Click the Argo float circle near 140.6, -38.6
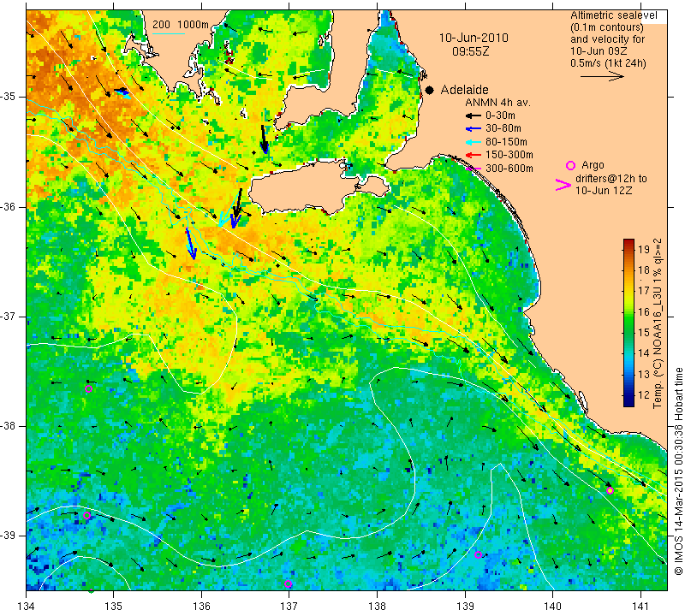Image resolution: width=685 pixels, height=616 pixels. coord(610,491)
